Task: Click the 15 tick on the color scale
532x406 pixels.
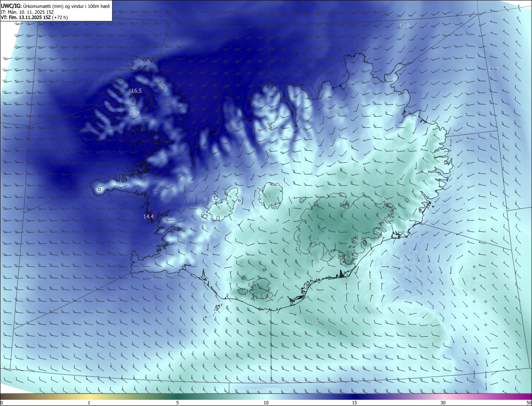Action: click(355, 403)
